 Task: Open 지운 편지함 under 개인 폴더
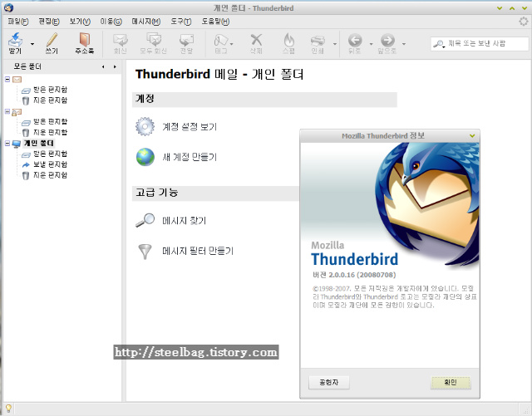(x=50, y=175)
